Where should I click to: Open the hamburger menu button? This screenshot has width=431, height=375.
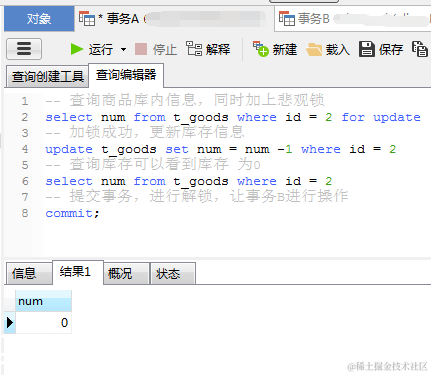tap(24, 49)
